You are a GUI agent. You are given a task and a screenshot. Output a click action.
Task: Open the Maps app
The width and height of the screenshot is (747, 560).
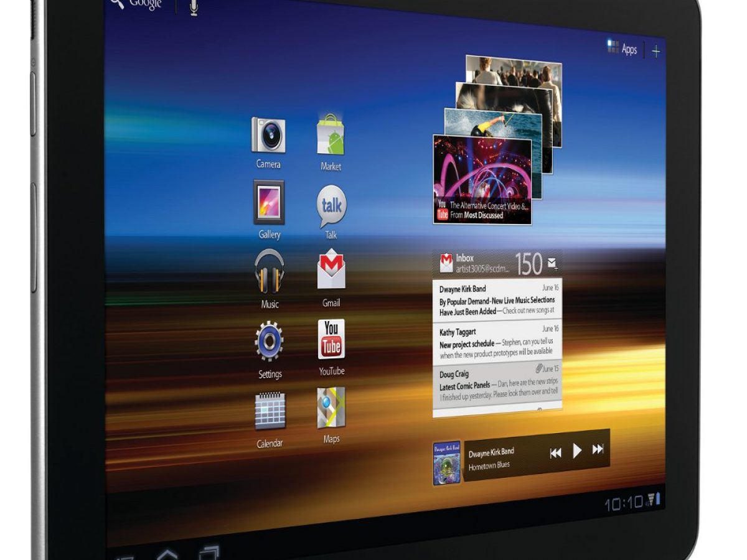click(x=331, y=408)
